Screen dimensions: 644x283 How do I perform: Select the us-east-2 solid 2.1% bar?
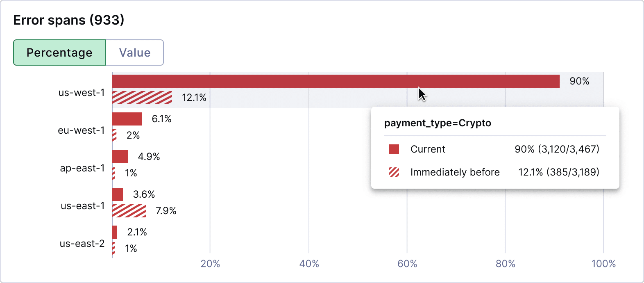(115, 232)
